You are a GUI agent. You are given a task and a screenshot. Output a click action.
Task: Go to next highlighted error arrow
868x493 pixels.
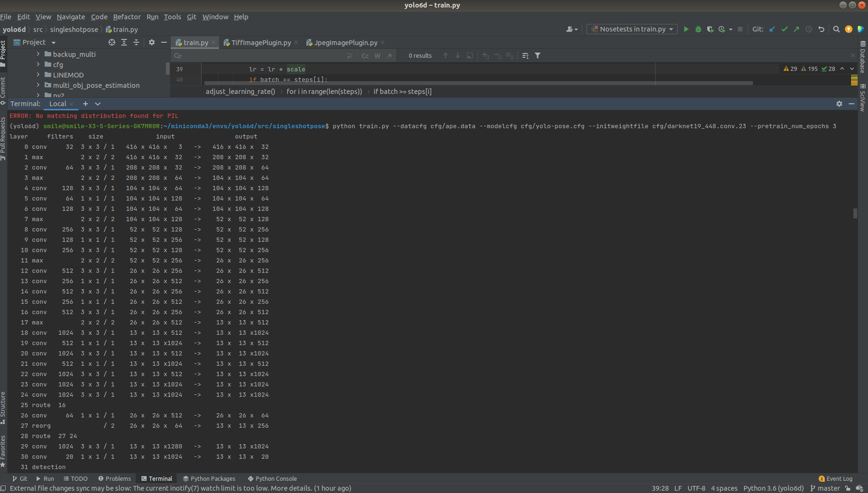point(852,69)
